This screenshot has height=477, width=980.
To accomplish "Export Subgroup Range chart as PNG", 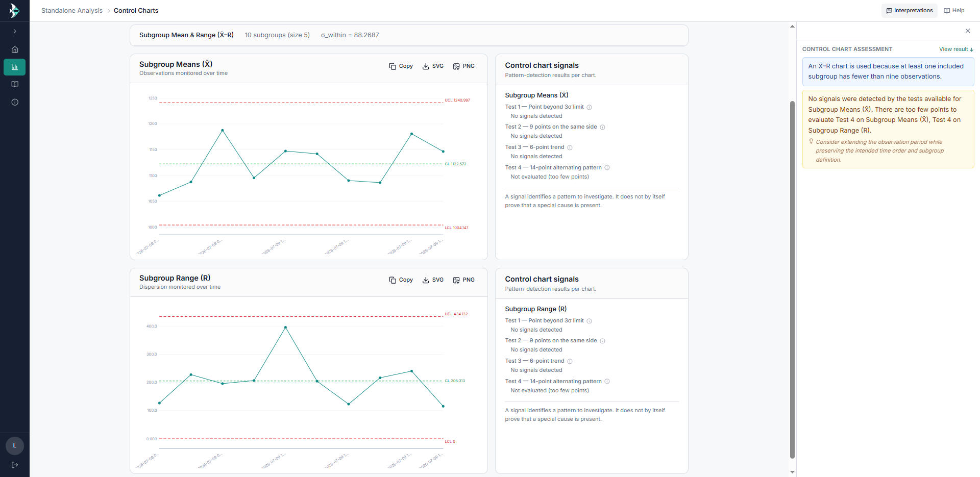I will tap(463, 280).
